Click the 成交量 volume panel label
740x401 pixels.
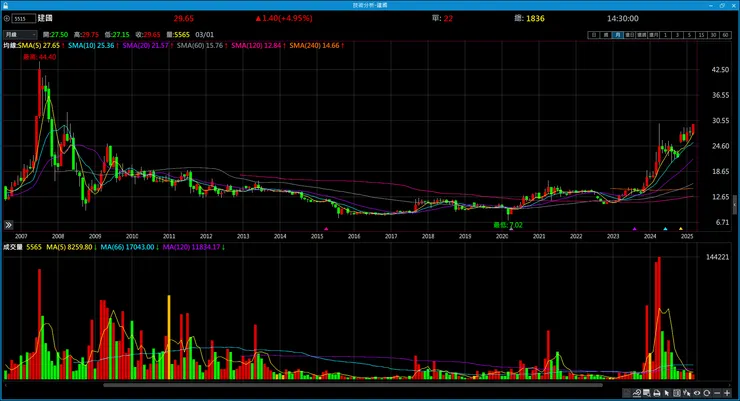pyautogui.click(x=13, y=247)
